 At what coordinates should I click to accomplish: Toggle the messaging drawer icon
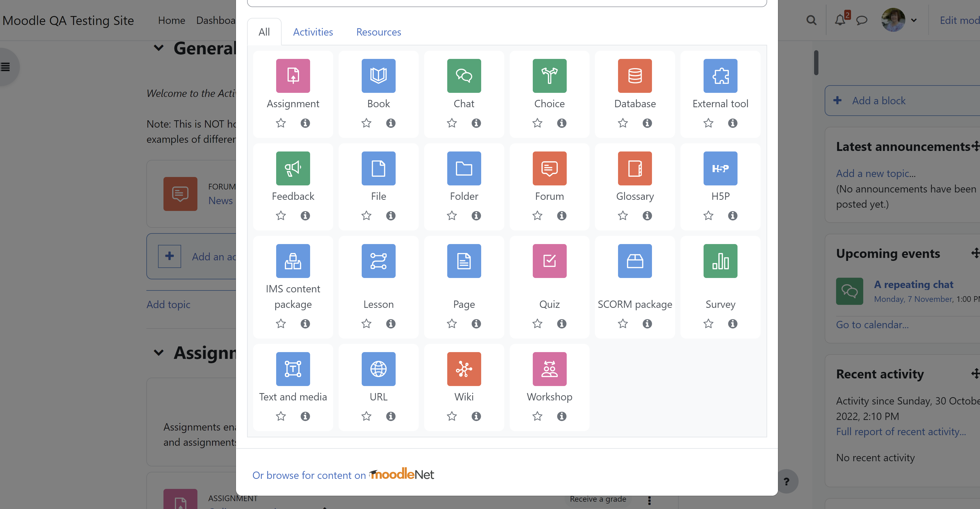(862, 20)
